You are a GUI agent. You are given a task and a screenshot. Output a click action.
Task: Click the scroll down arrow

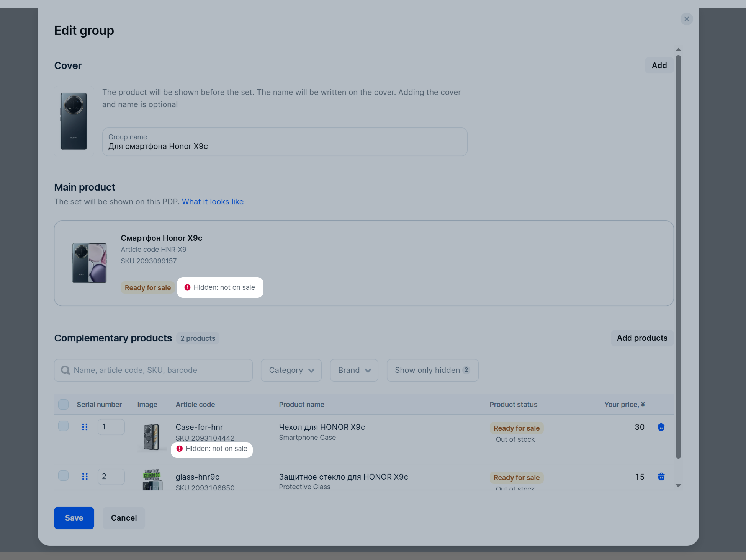(678, 485)
